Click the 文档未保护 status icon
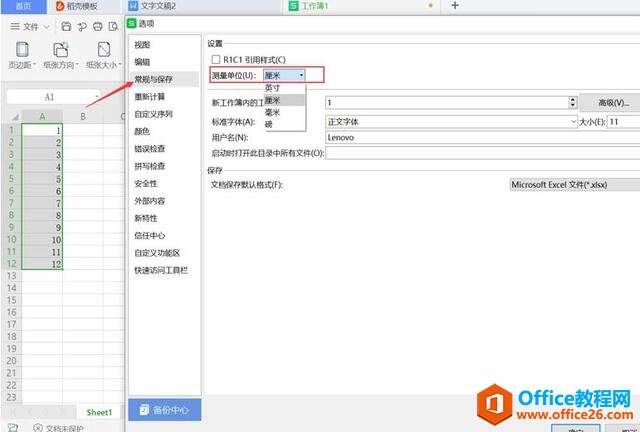 38,428
